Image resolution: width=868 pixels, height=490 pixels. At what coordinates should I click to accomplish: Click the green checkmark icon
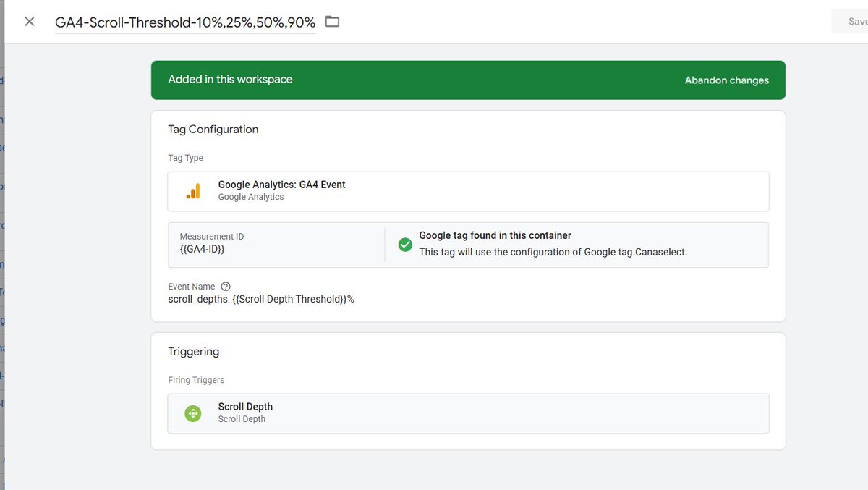[405, 245]
